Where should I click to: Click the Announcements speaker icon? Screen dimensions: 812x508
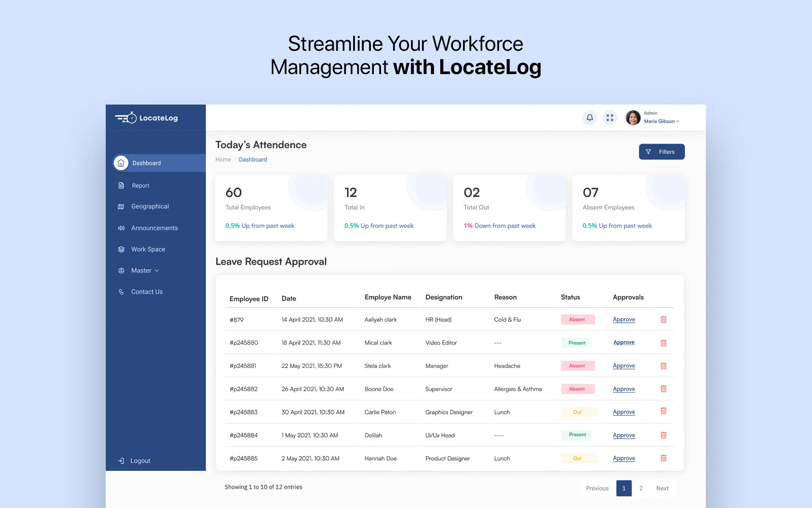pyautogui.click(x=121, y=228)
